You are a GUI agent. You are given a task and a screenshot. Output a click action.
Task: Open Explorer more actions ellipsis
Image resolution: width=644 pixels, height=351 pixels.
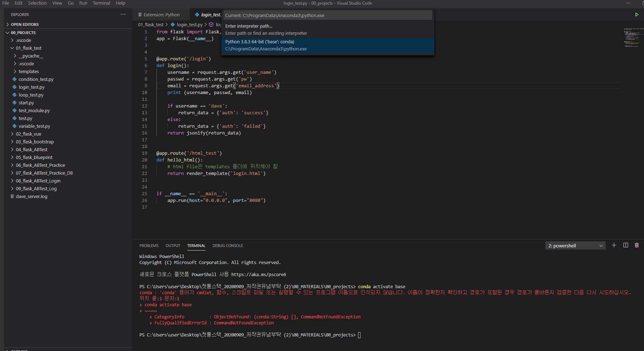[x=123, y=15]
